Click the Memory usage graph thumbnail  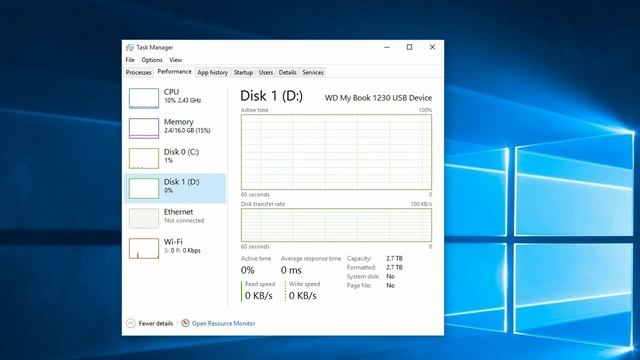pos(144,128)
